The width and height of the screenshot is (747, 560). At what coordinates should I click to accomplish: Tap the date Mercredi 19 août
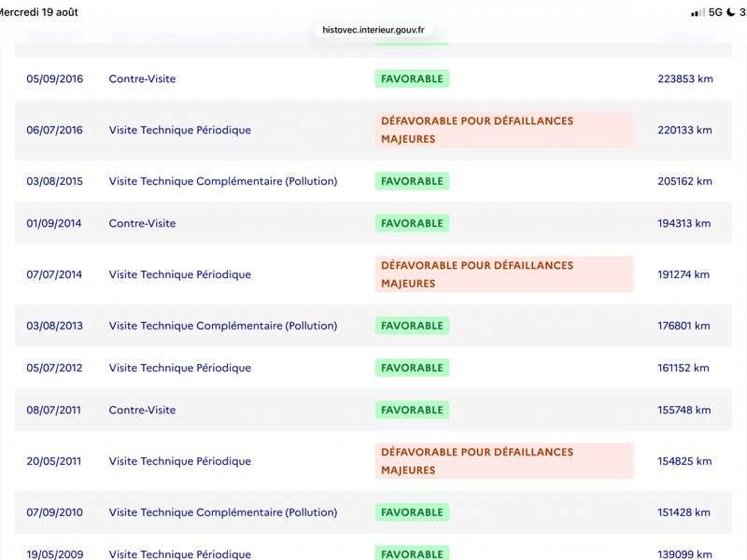38,12
